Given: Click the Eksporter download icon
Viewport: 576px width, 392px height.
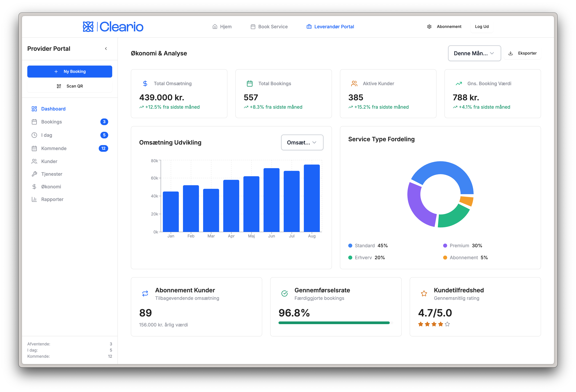Looking at the screenshot, I should point(510,53).
